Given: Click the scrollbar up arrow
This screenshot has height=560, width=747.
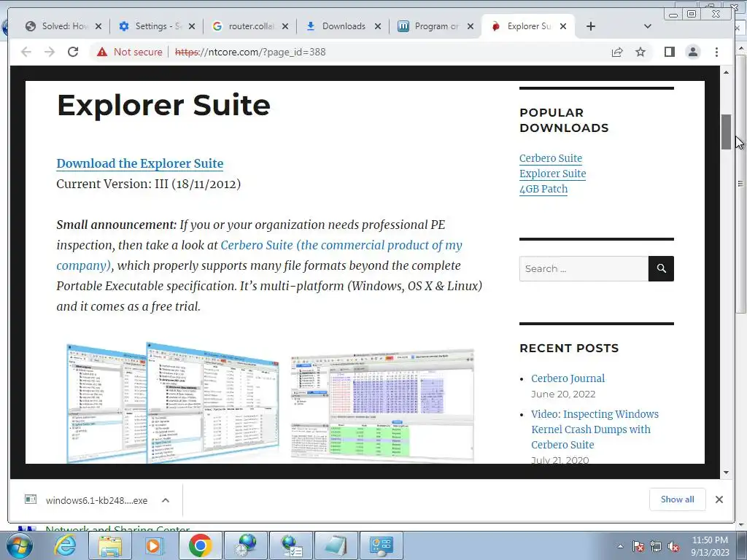Looking at the screenshot, I should (726, 72).
